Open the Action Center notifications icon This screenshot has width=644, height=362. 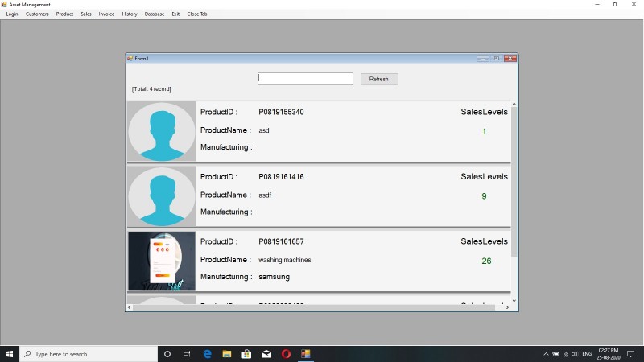(x=631, y=354)
